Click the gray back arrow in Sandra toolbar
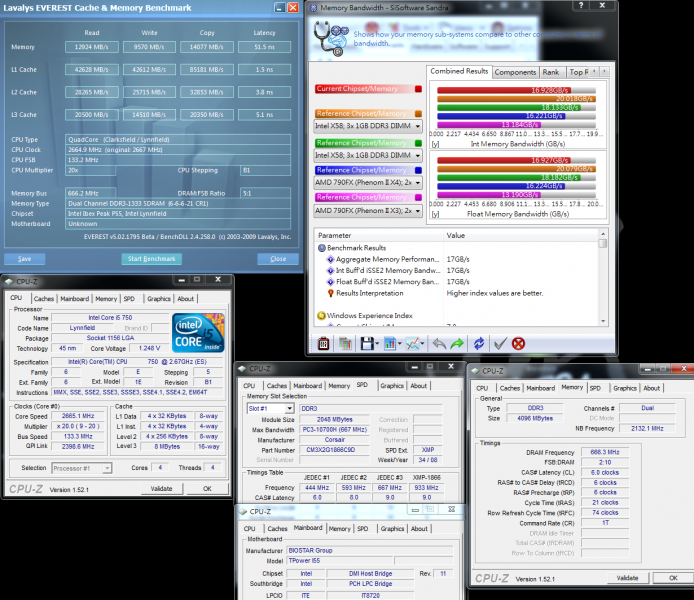The height and width of the screenshot is (600, 694). point(437,344)
